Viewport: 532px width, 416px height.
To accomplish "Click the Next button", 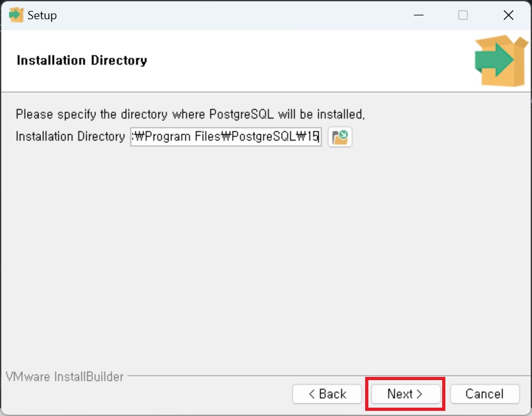I will 406,394.
